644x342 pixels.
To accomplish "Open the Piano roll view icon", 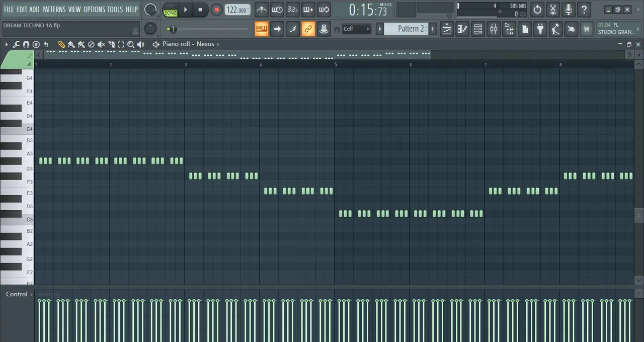I will pyautogui.click(x=462, y=29).
